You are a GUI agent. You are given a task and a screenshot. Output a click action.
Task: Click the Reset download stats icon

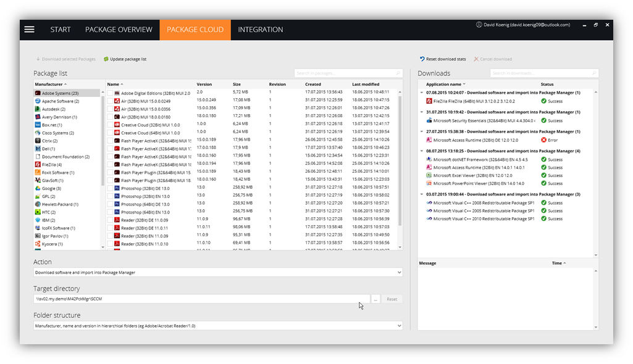click(422, 59)
